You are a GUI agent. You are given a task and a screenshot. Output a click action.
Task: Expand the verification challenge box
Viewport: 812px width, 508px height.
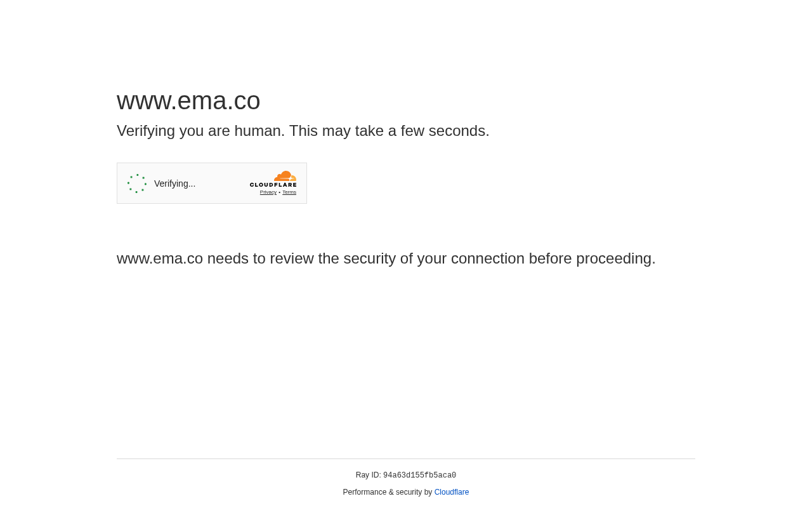[212, 183]
